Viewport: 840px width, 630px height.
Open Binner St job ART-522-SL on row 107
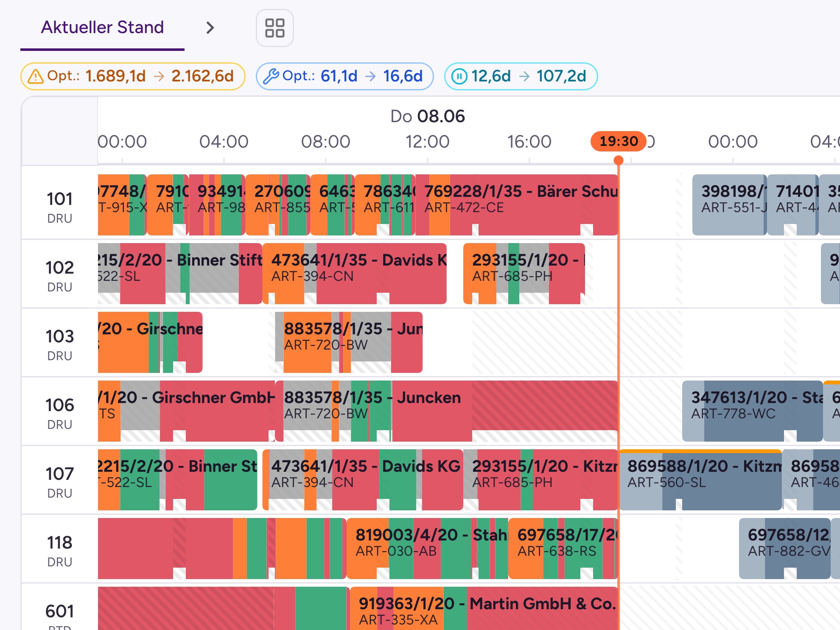(177, 479)
